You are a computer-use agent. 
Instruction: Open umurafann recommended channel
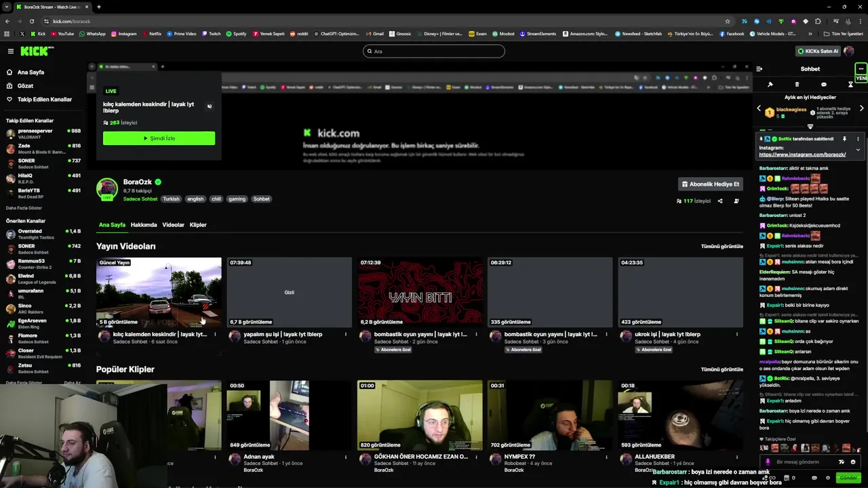tap(42, 293)
